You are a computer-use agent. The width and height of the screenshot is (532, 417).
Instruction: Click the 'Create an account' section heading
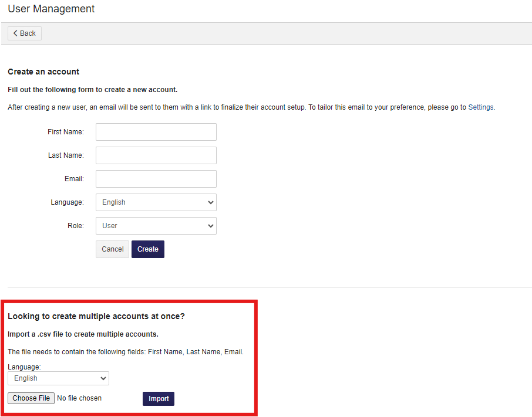point(43,72)
